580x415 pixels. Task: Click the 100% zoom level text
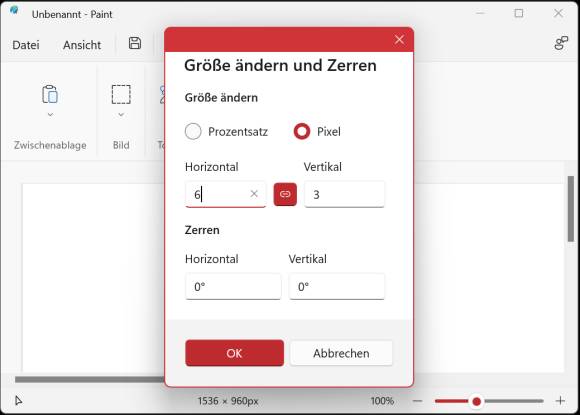pyautogui.click(x=382, y=401)
